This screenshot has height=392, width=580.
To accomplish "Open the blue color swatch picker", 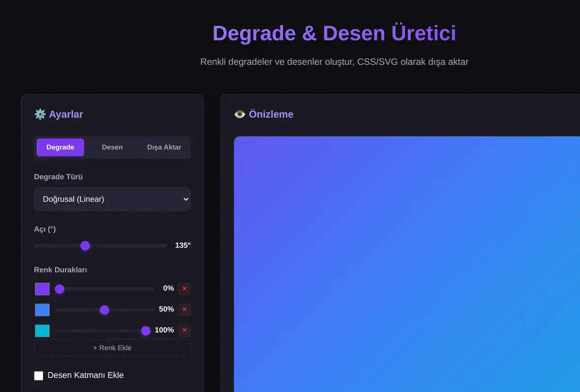I will [42, 310].
